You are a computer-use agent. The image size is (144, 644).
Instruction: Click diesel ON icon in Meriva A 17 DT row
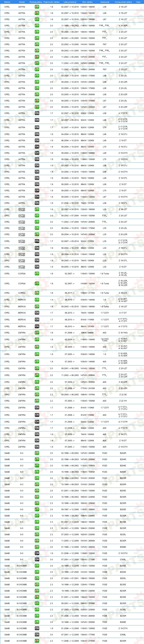coord(37,313)
